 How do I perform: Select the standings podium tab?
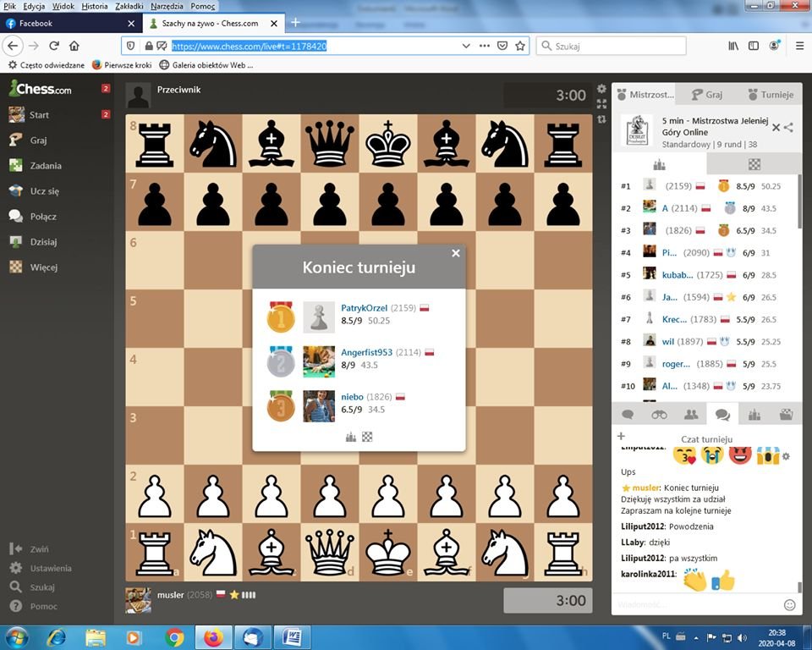[x=659, y=165]
